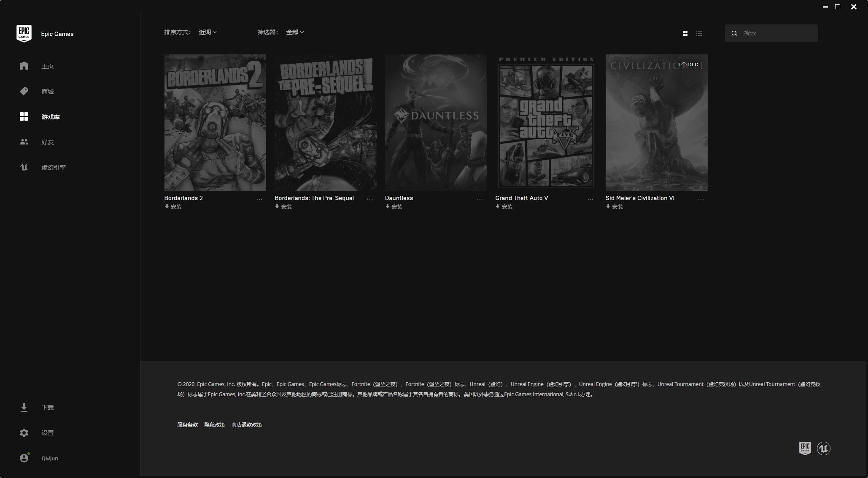Image resolution: width=868 pixels, height=478 pixels.
Task: Click the Borderlands 2 cover thumbnail
Action: click(215, 122)
